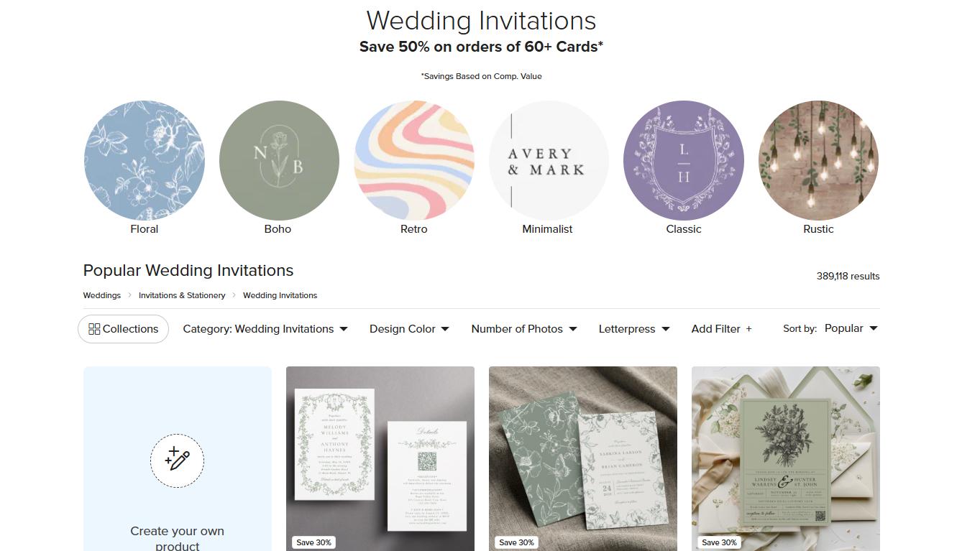Choose the Retro wavy pattern circle
The height and width of the screenshot is (551, 980).
pyautogui.click(x=414, y=160)
